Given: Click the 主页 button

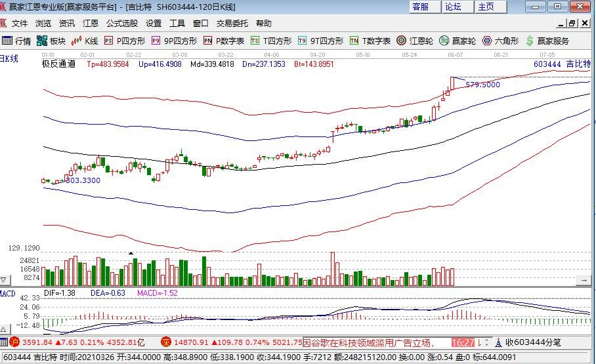Looking at the screenshot, I should point(491,7).
